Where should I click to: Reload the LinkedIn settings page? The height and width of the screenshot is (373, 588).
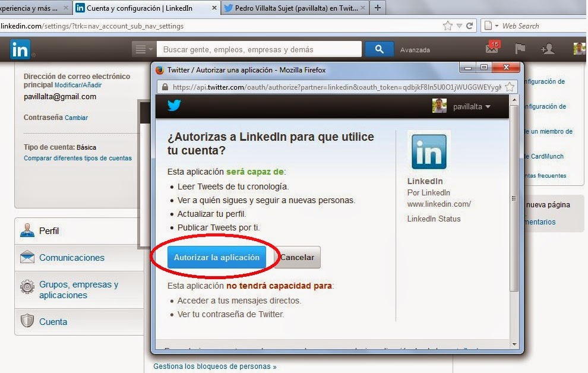point(469,26)
